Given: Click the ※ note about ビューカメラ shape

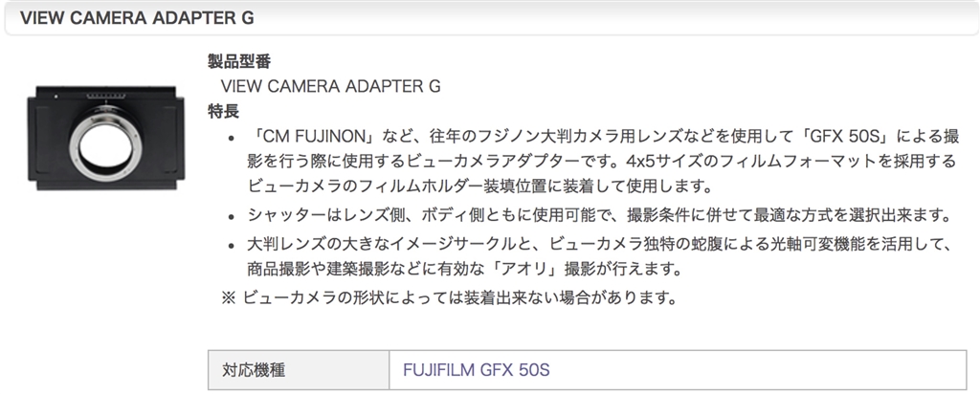Looking at the screenshot, I should coord(450,295).
